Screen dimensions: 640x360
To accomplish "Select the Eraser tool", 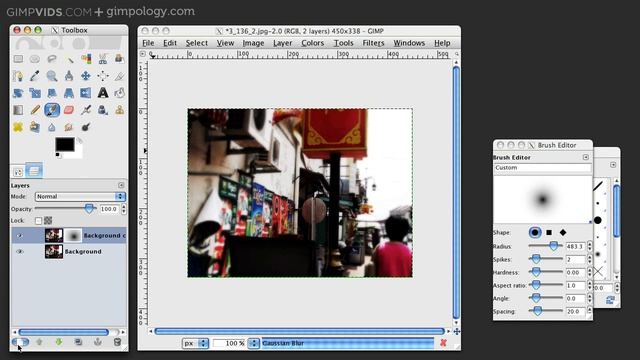I will [69, 110].
